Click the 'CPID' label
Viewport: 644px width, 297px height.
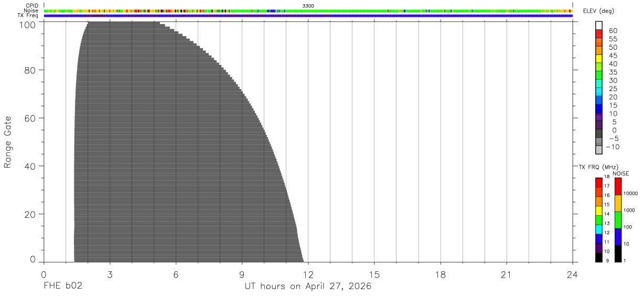pyautogui.click(x=33, y=6)
